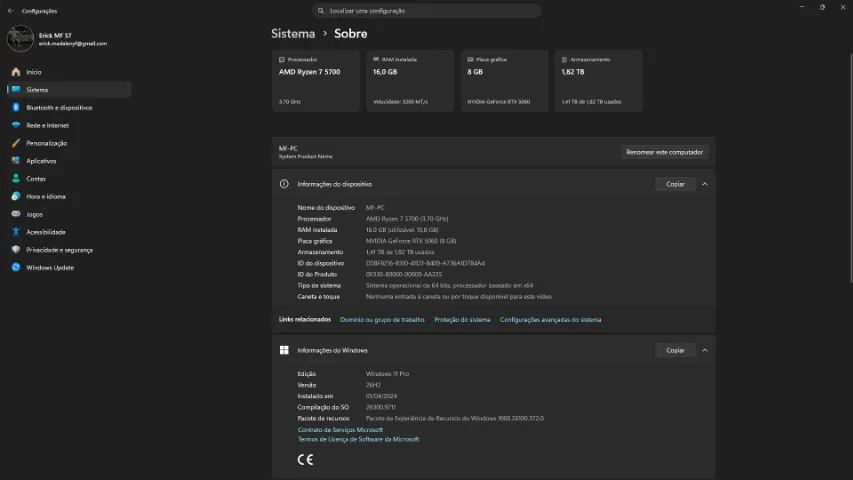The height and width of the screenshot is (480, 853).
Task: Open Windows Update page
Action: pyautogui.click(x=69, y=267)
